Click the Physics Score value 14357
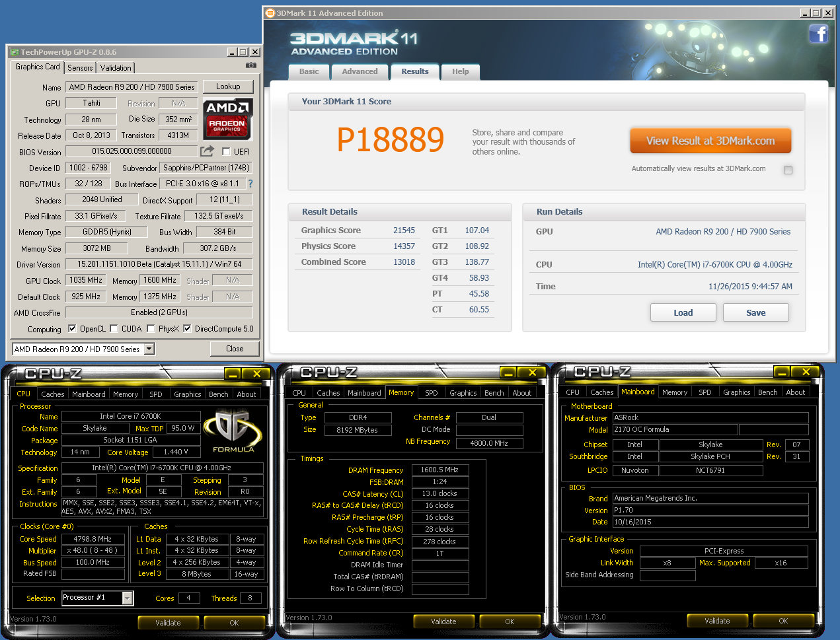Screen dimensions: 840x640 [404, 246]
